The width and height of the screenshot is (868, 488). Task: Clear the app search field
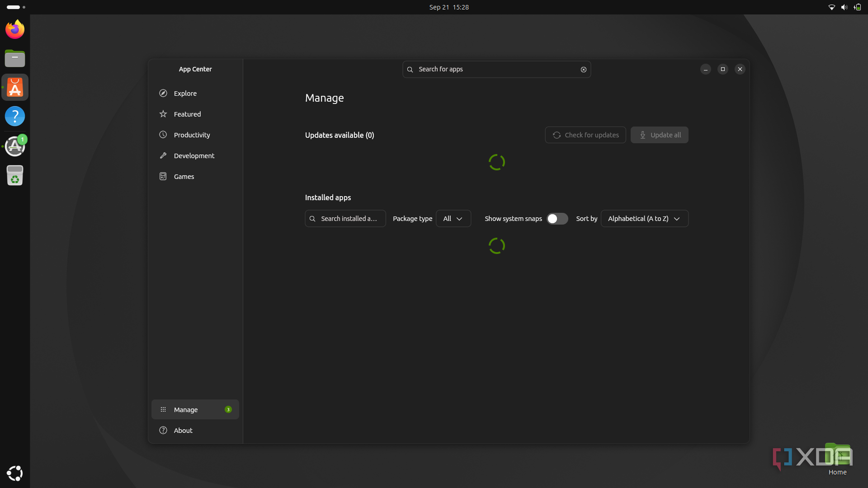584,69
